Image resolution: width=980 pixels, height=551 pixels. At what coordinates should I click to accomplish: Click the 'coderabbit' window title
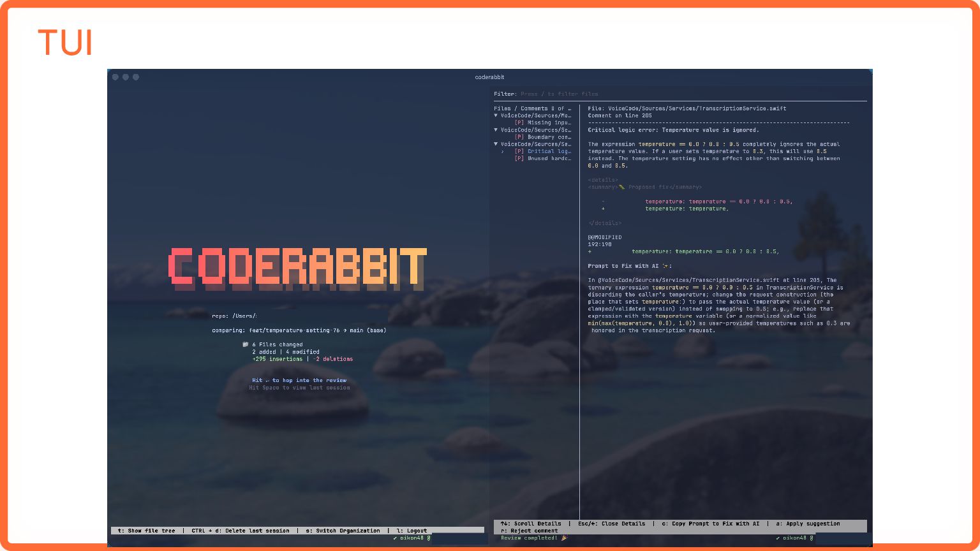click(x=489, y=77)
